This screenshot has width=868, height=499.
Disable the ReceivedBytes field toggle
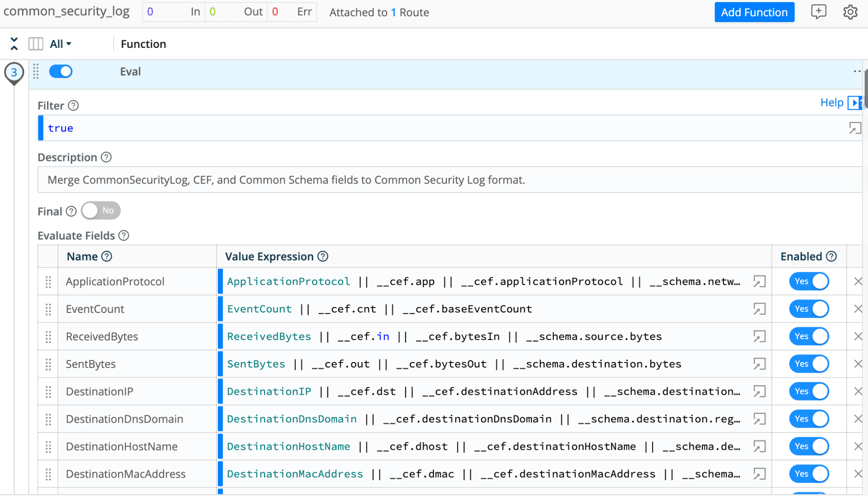tap(808, 337)
